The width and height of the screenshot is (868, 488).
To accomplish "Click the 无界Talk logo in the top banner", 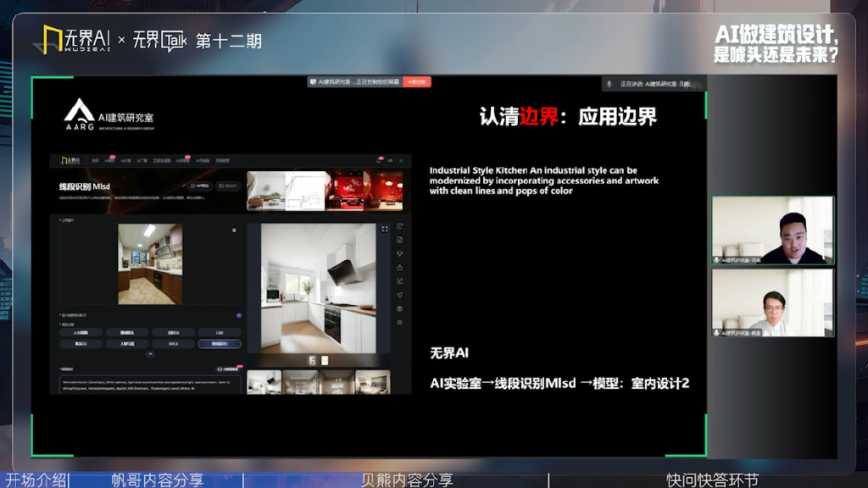I will (x=159, y=41).
